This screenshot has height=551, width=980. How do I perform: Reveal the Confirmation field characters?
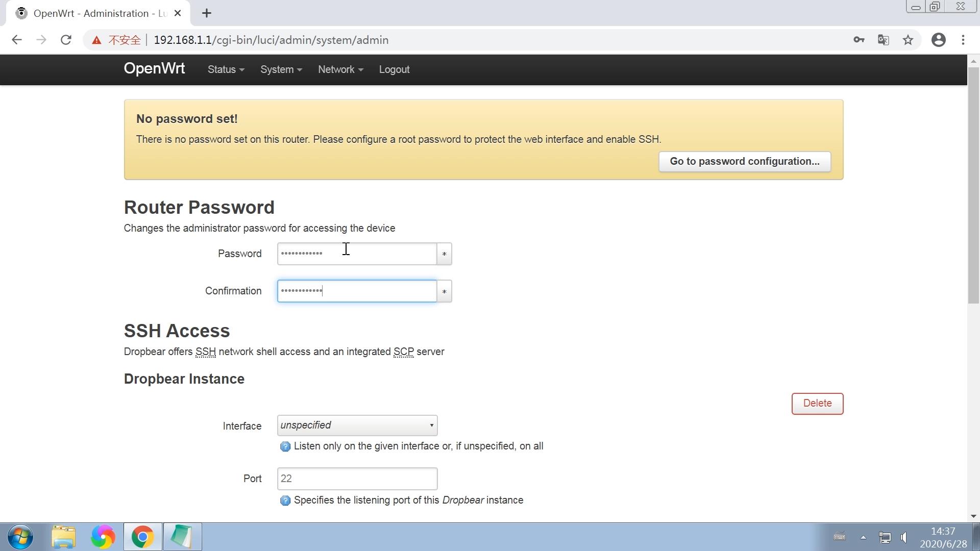pyautogui.click(x=444, y=291)
